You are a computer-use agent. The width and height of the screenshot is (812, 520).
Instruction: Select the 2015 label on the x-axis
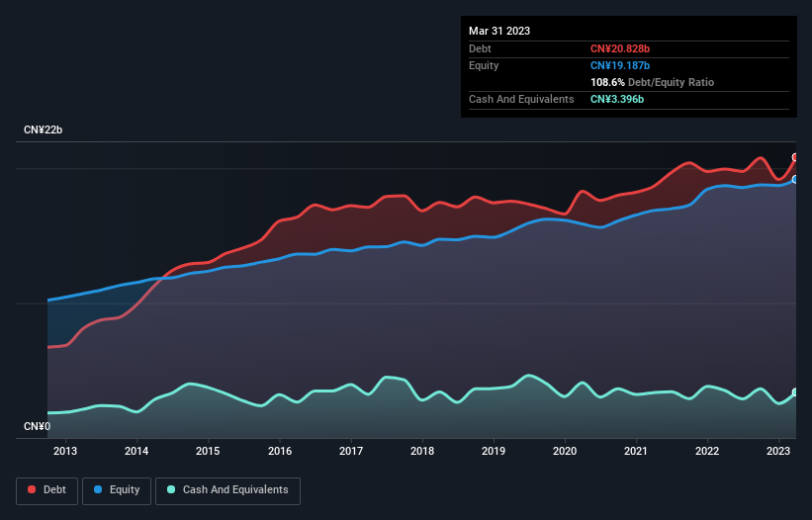pyautogui.click(x=208, y=452)
